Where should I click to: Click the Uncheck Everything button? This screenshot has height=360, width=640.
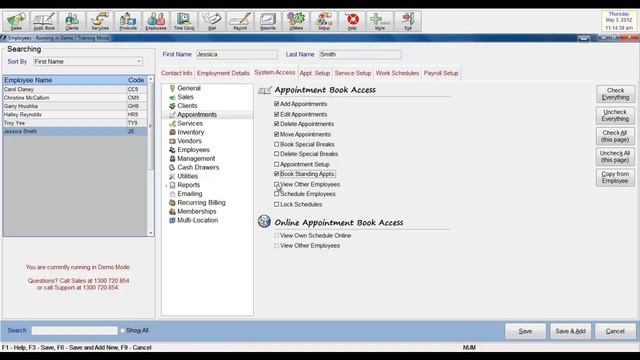[x=615, y=115]
